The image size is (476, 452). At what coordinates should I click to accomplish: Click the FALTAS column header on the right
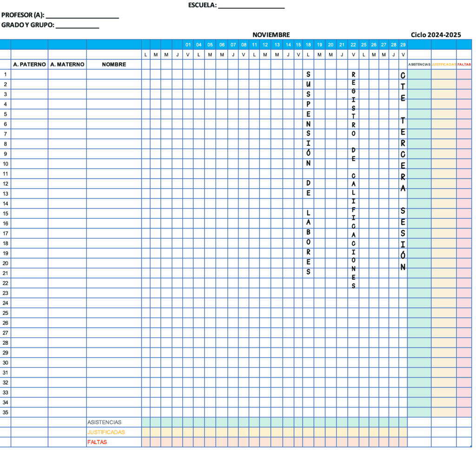464,65
